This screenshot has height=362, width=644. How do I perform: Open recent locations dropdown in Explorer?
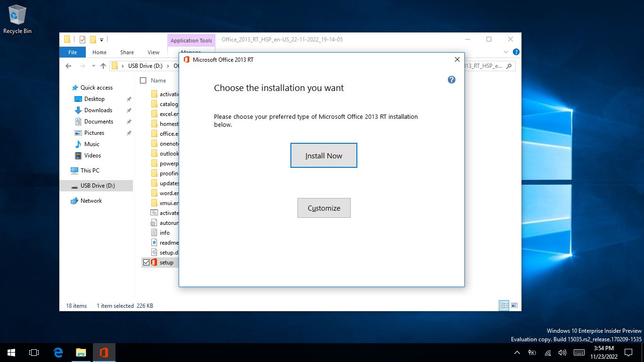[x=93, y=66]
